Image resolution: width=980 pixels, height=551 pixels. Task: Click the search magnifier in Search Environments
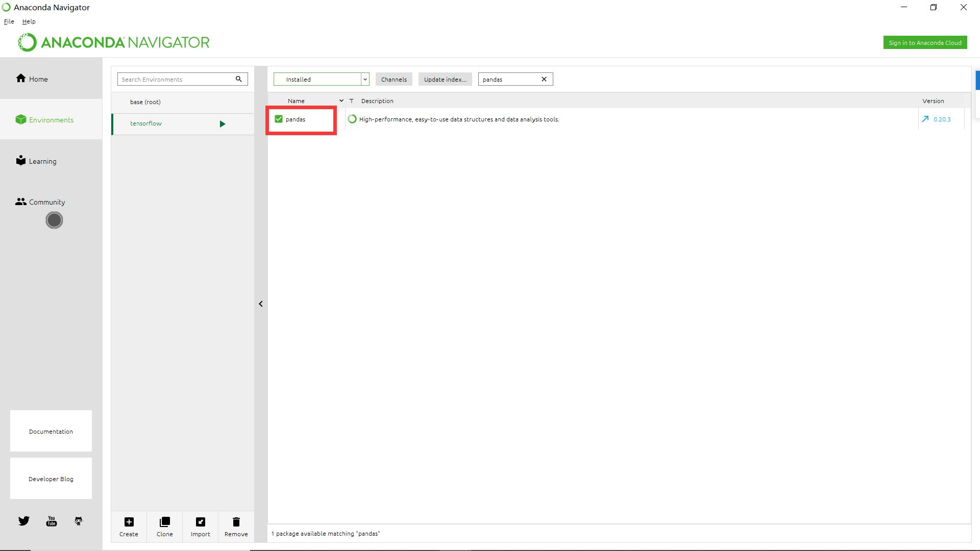coord(238,79)
